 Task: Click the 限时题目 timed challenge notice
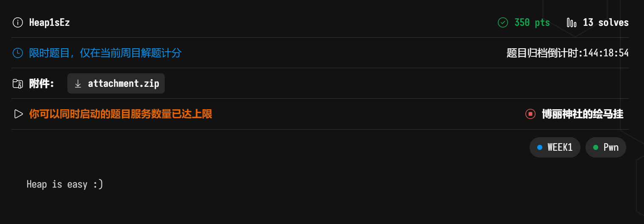click(x=105, y=53)
